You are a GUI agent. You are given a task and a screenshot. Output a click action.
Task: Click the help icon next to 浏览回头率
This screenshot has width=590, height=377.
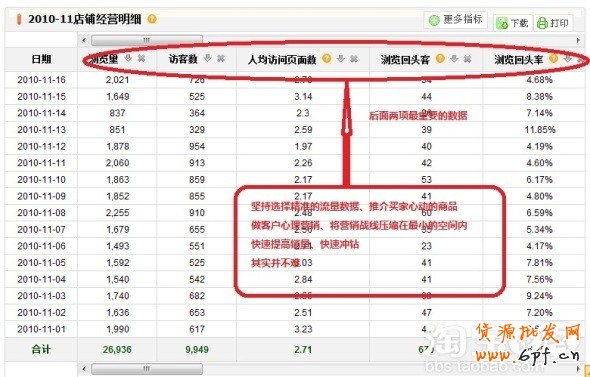554,58
